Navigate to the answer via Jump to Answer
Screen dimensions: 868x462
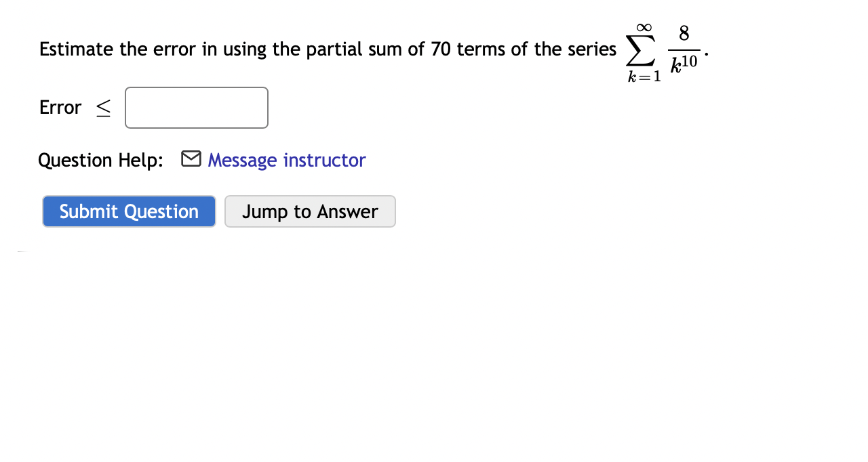310,211
